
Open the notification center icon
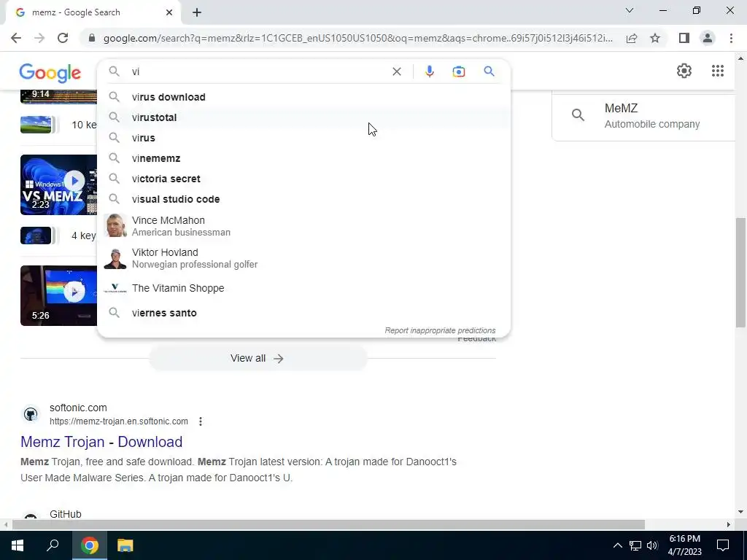[723, 545]
